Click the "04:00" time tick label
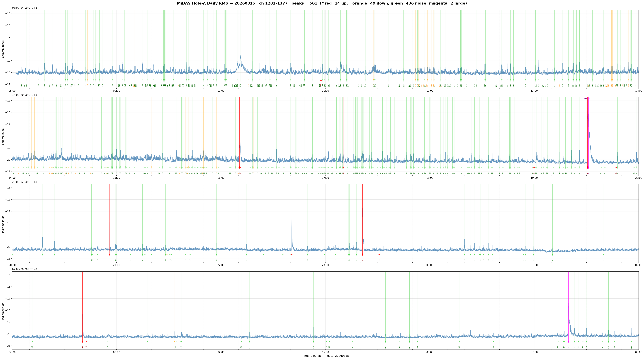This screenshot has width=644, height=359. [x=221, y=352]
